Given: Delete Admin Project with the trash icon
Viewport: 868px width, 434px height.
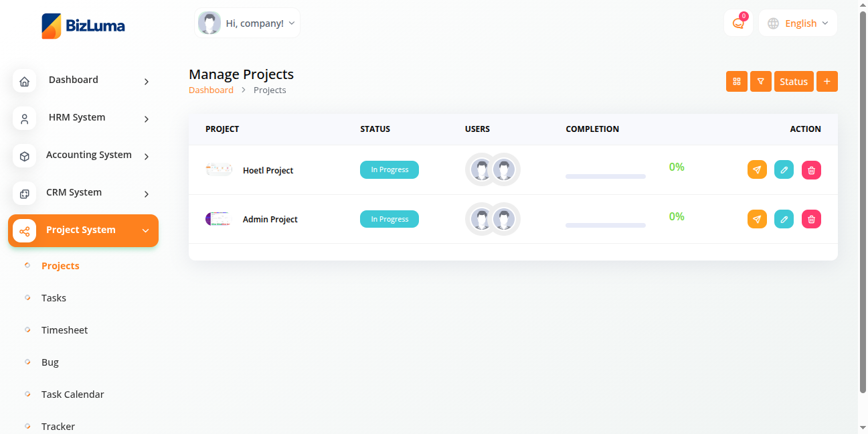Looking at the screenshot, I should click(811, 219).
